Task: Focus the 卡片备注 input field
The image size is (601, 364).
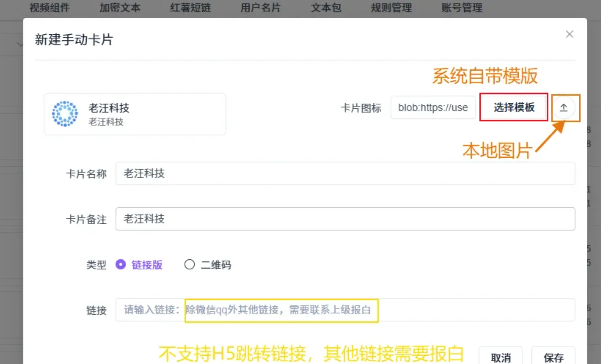Action: pyautogui.click(x=345, y=219)
